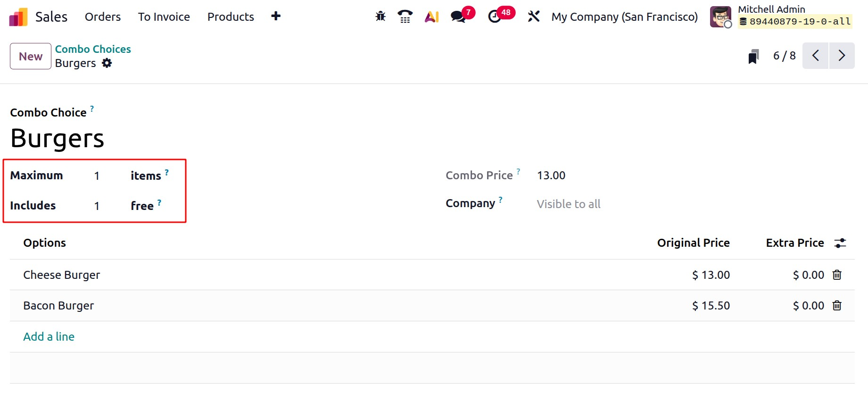Open the VoIP phone dialer icon

pos(405,17)
